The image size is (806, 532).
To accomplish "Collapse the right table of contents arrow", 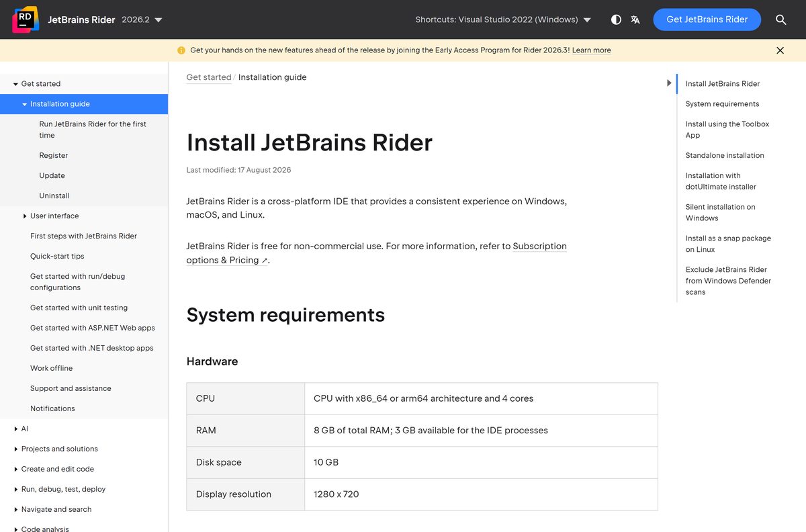I will [669, 83].
